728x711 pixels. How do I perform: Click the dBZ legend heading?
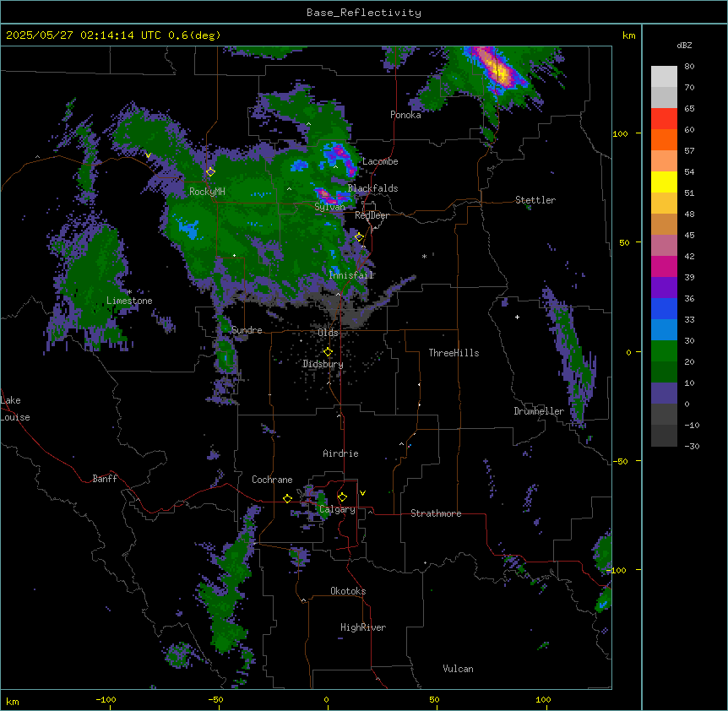684,46
